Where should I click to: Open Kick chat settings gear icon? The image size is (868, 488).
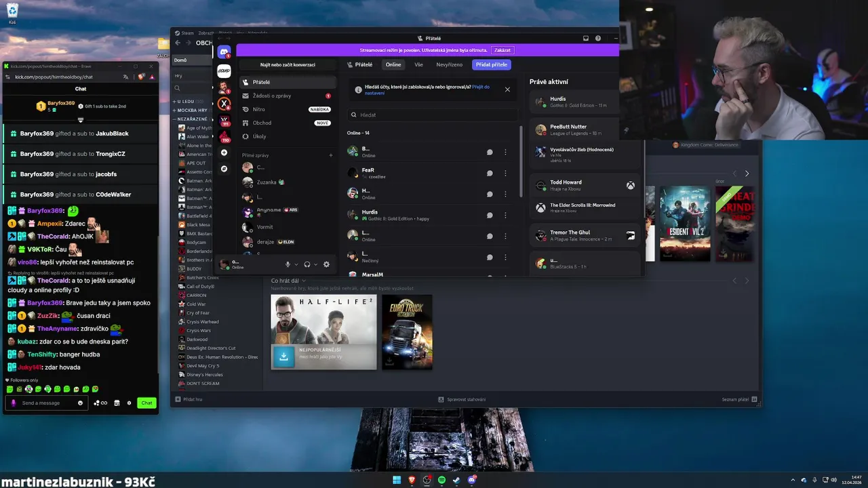coord(129,403)
